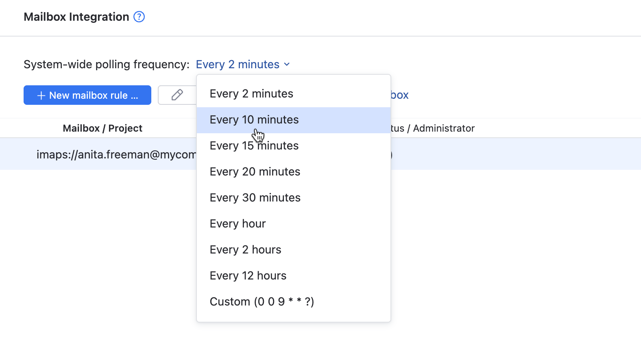This screenshot has width=641, height=364.
Task: Select Every 2 minutes option
Action: [251, 94]
